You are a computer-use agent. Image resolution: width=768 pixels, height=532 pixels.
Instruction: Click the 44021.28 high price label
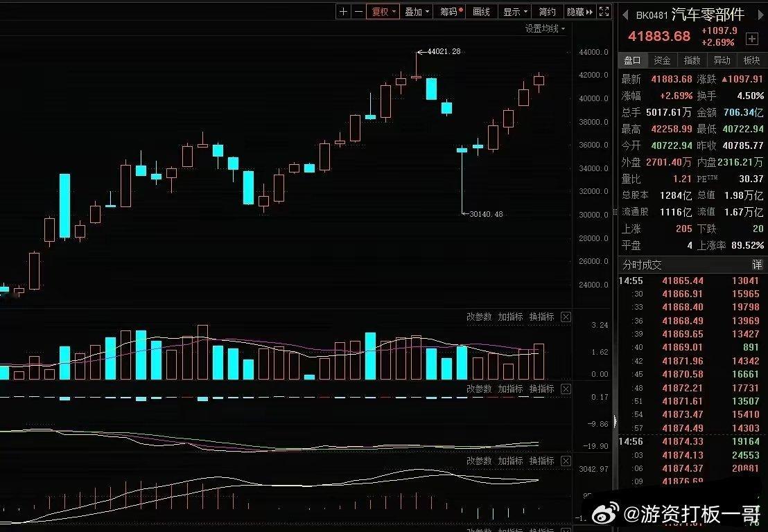pos(444,51)
